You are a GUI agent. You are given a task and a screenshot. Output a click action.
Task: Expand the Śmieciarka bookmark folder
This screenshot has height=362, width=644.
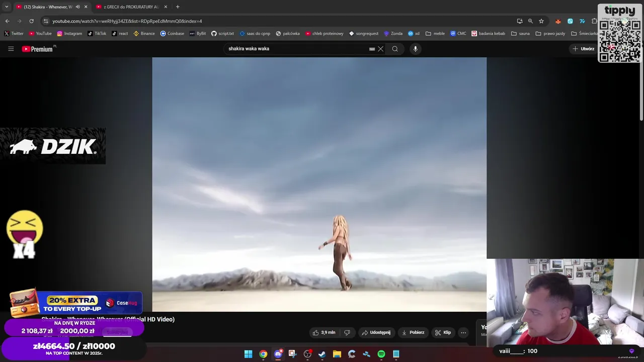585,34
